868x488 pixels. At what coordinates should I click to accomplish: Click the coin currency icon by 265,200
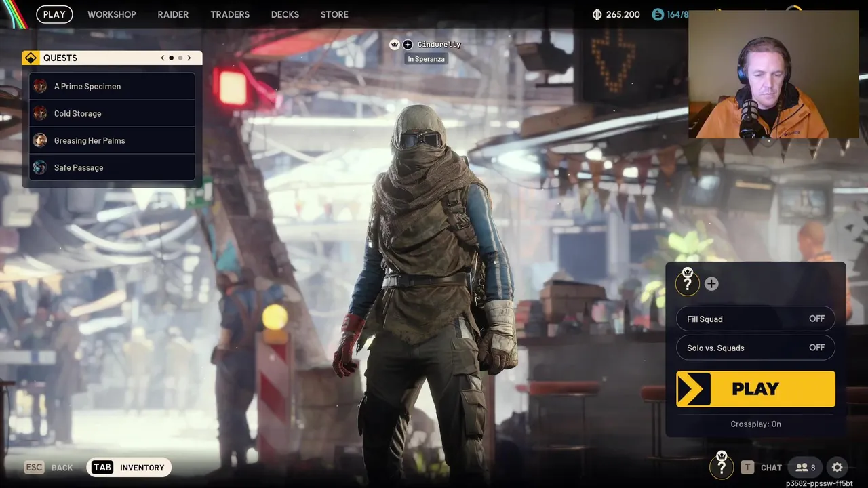pos(597,14)
